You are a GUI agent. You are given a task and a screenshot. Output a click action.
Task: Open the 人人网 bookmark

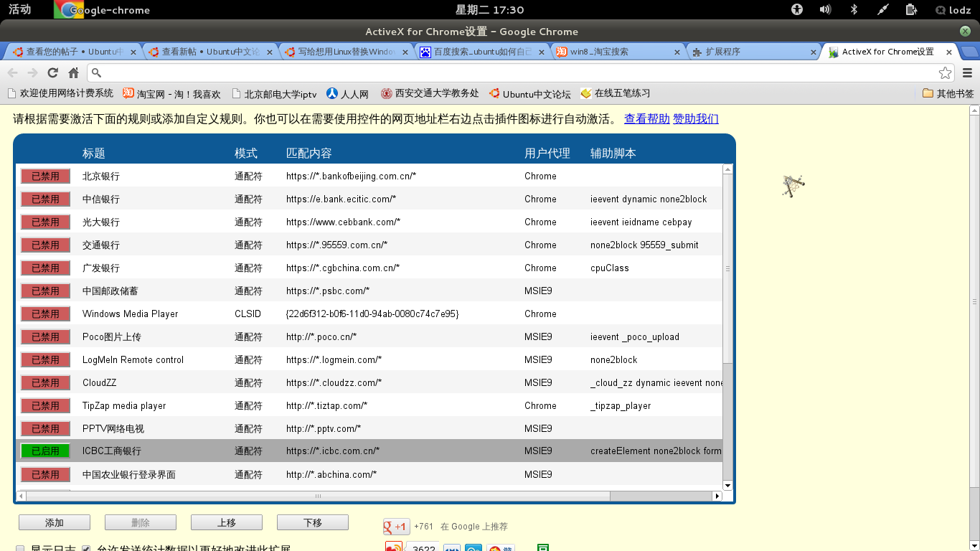pyautogui.click(x=347, y=93)
